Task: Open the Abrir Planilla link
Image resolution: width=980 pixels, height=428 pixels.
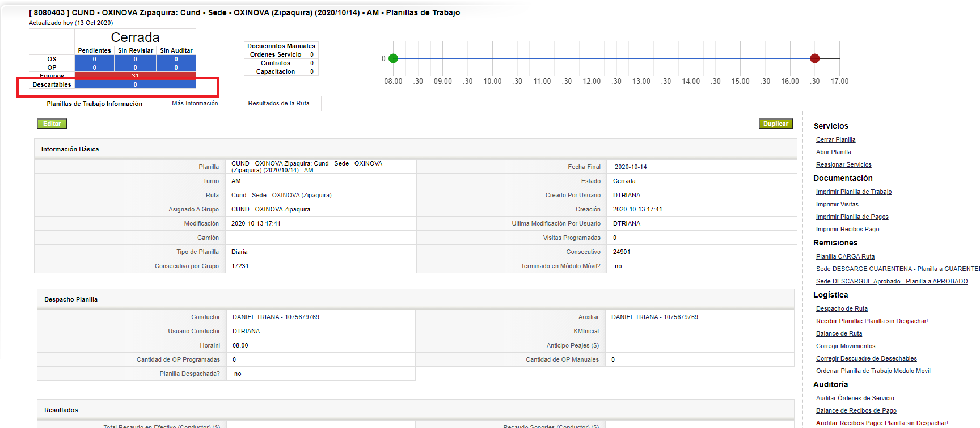Action: pos(833,152)
